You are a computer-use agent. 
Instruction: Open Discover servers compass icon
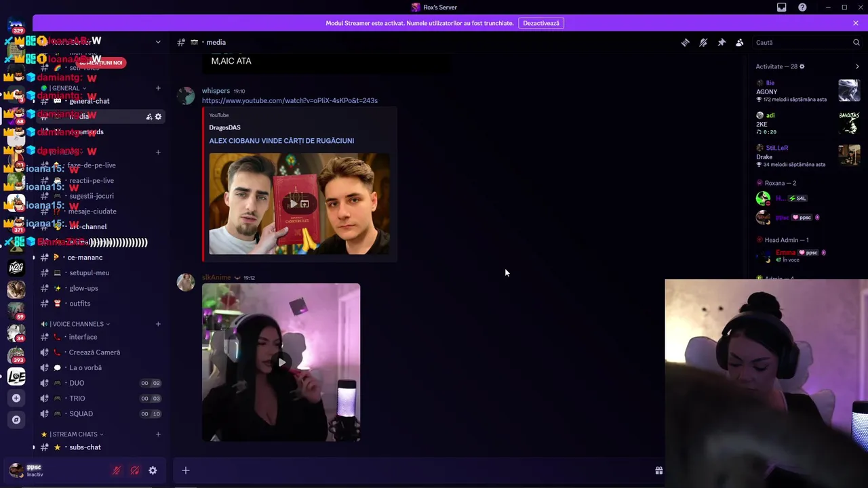click(16, 420)
